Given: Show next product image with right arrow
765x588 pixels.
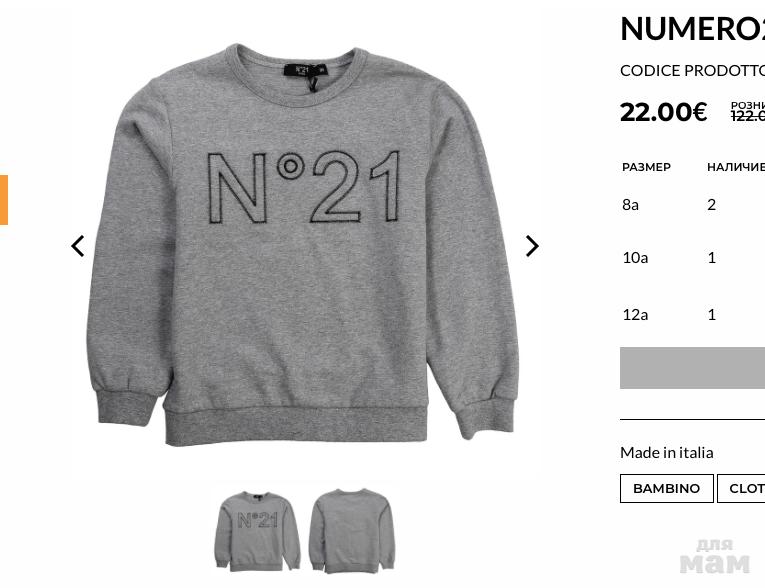Looking at the screenshot, I should click(532, 246).
